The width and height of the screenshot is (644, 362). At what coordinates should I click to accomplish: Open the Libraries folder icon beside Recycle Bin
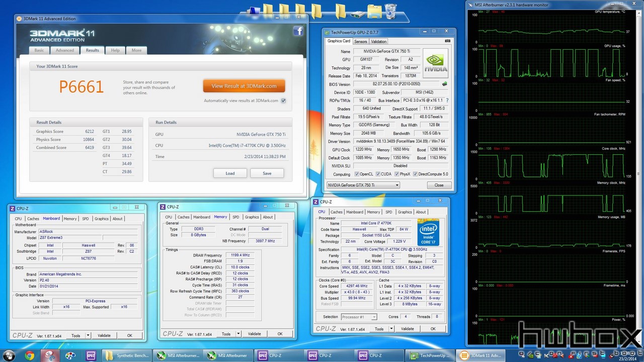pyautogui.click(x=374, y=11)
